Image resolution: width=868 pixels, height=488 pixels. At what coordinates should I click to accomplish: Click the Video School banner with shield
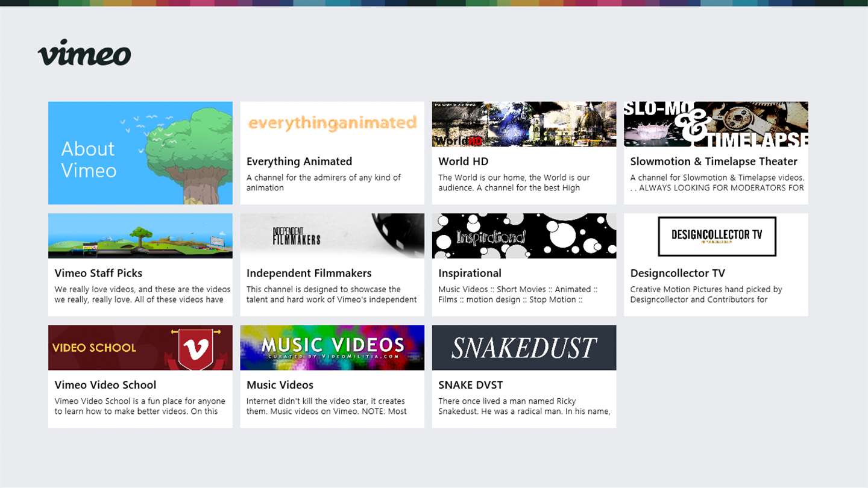140,348
